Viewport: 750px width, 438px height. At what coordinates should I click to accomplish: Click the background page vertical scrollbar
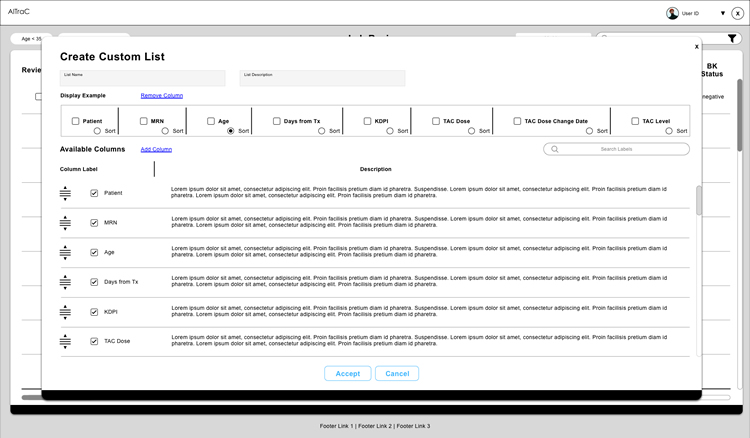click(x=740, y=115)
